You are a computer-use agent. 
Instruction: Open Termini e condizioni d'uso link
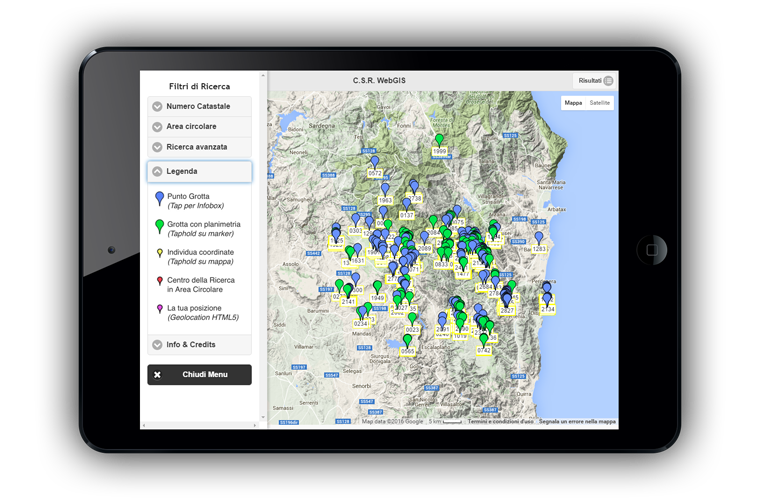[500, 422]
